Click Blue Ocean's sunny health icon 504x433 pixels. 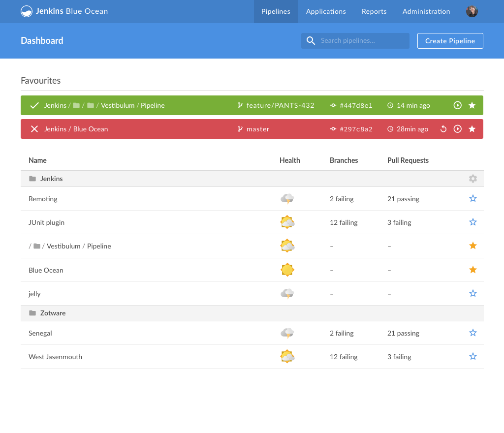[x=287, y=270]
